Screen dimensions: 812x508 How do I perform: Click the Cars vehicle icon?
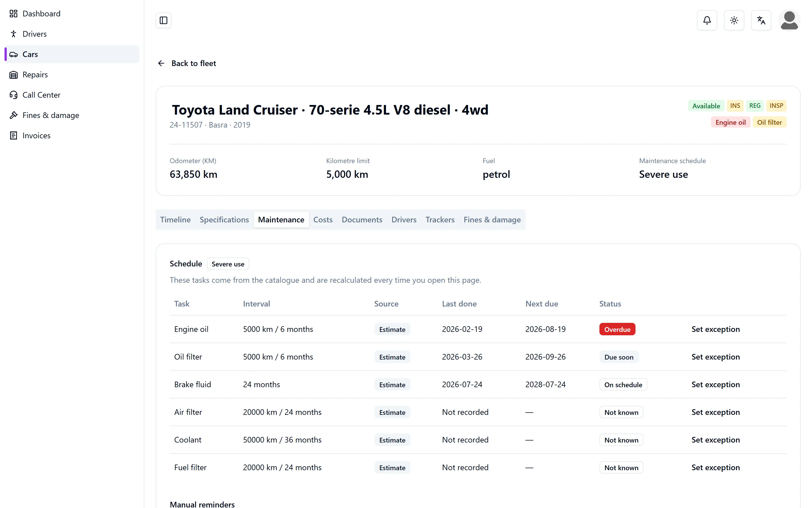tap(14, 54)
